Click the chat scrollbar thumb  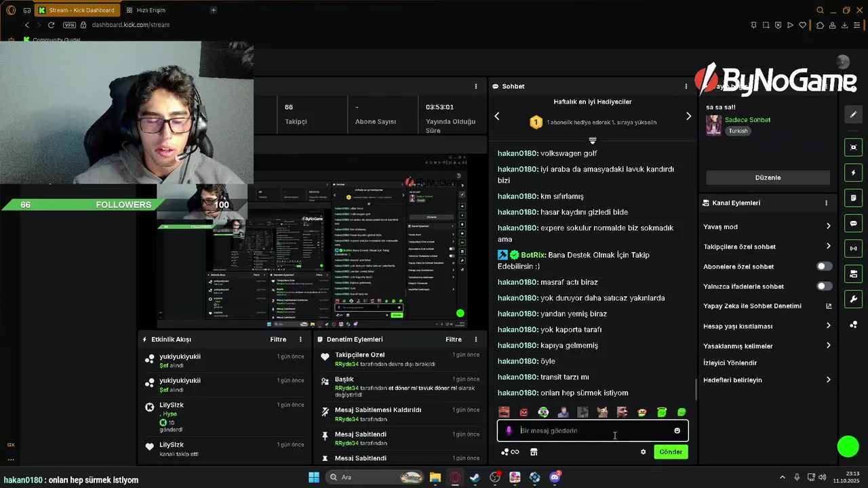pyautogui.click(x=696, y=390)
